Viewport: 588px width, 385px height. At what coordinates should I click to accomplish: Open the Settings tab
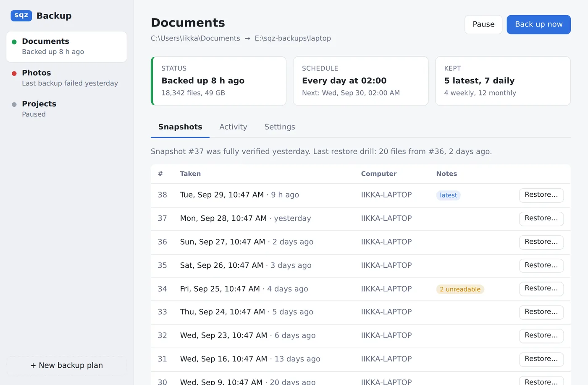(x=280, y=127)
